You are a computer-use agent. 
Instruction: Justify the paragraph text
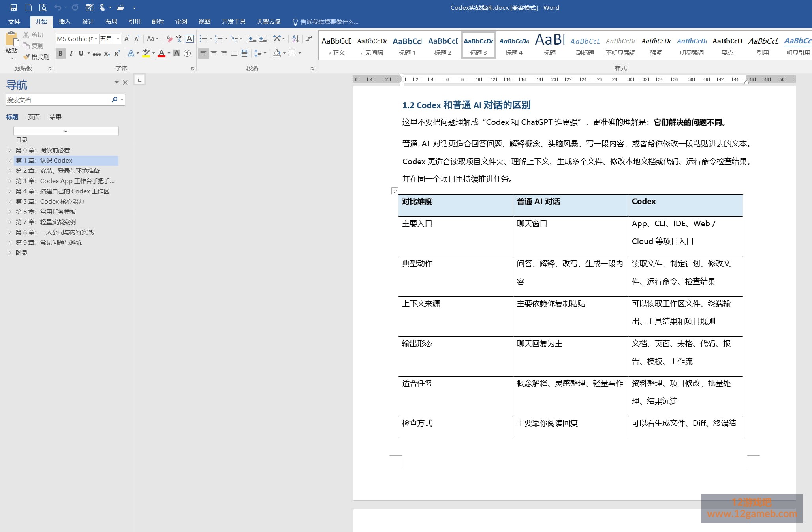click(234, 53)
